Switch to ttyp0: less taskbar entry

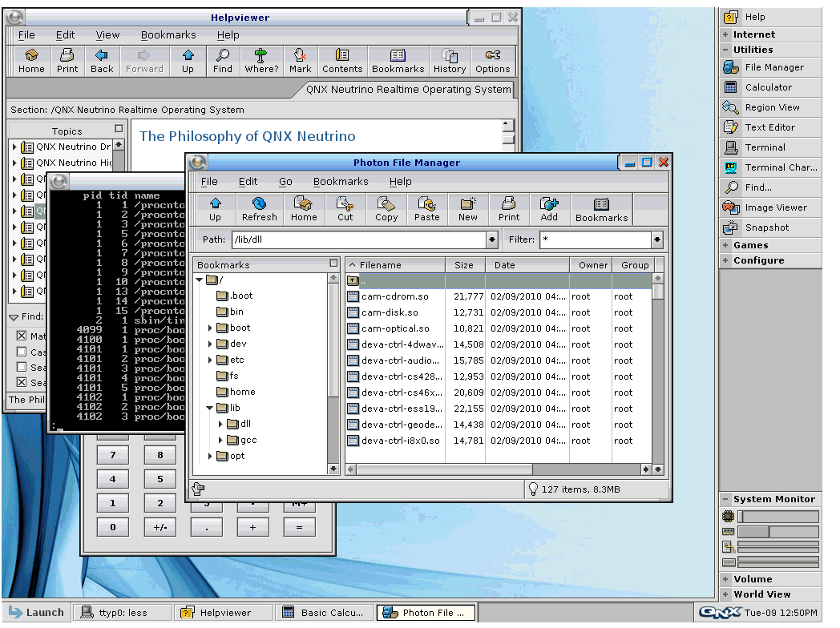coord(122,613)
